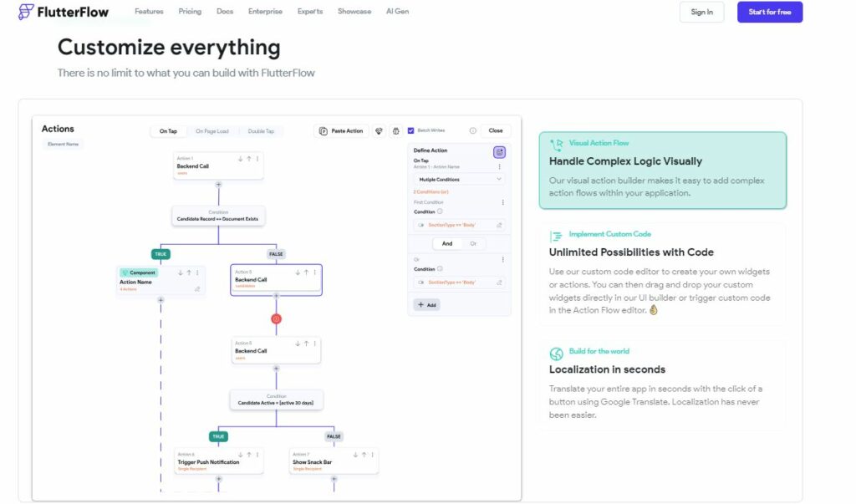856x504 pixels.
Task: Open the AI assistant icon beside Paste Action
Action: pos(379,131)
